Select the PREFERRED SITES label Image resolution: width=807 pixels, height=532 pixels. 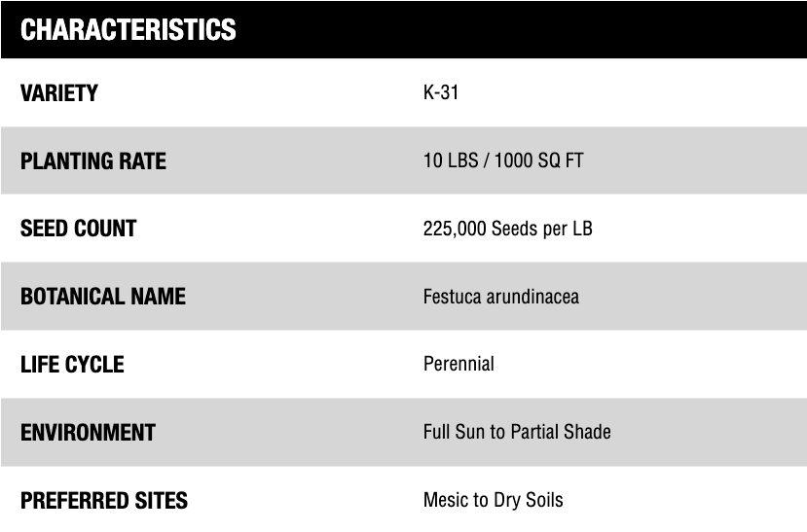pyautogui.click(x=104, y=501)
